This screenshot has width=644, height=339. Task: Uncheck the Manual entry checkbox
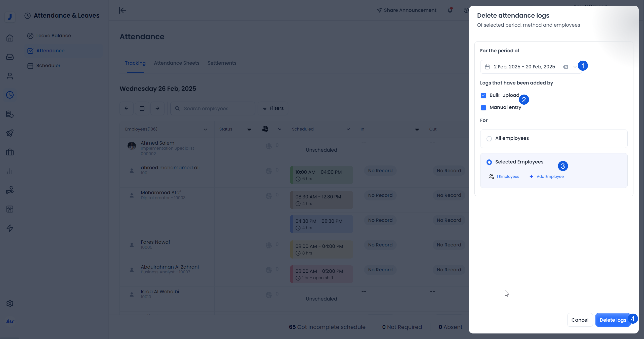point(483,108)
